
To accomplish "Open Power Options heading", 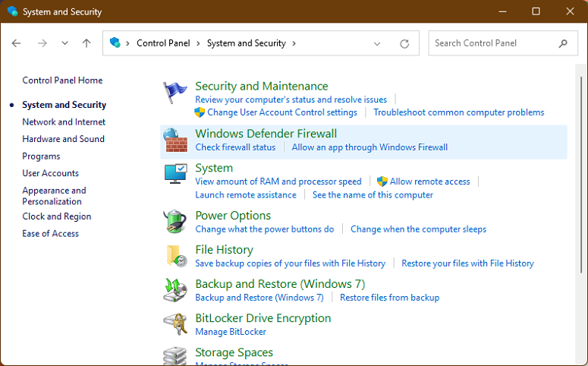I will (x=233, y=216).
